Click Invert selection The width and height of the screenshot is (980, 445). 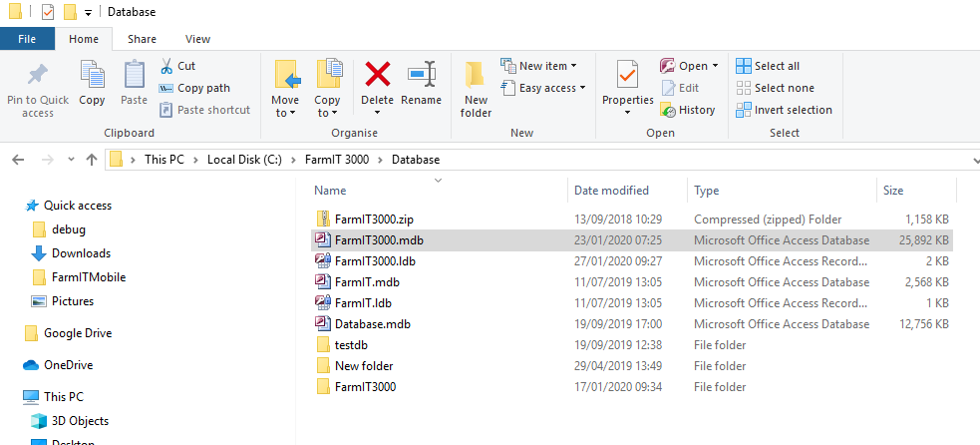pos(784,110)
